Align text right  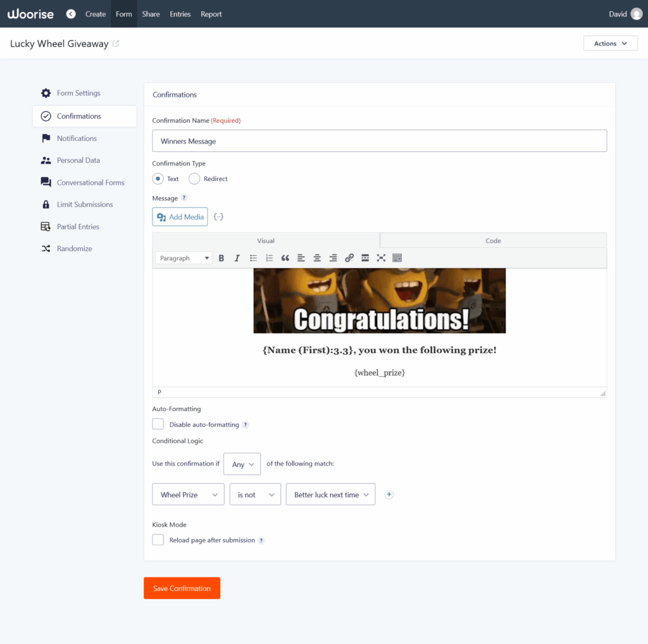point(333,258)
